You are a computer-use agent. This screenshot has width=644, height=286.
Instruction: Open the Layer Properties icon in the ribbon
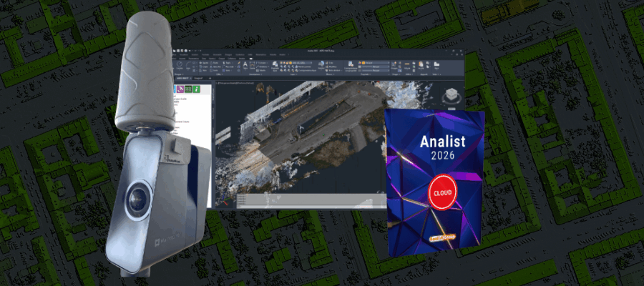(x=275, y=64)
